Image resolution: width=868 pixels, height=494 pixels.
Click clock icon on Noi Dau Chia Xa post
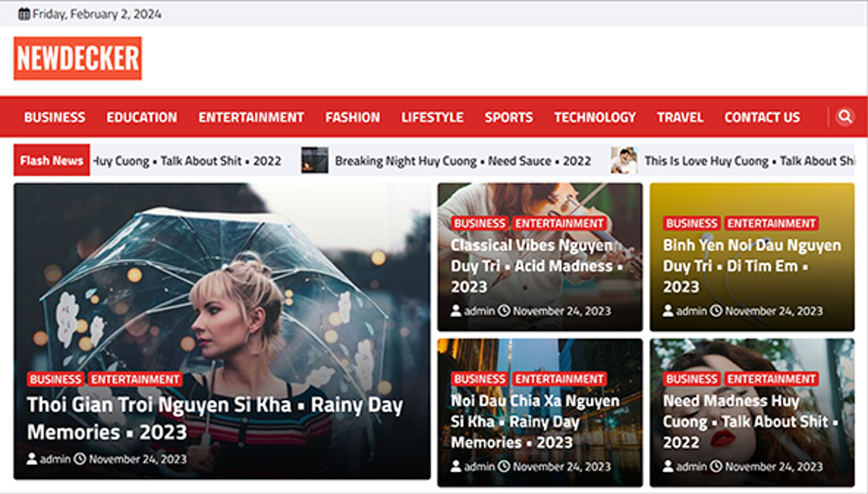504,466
